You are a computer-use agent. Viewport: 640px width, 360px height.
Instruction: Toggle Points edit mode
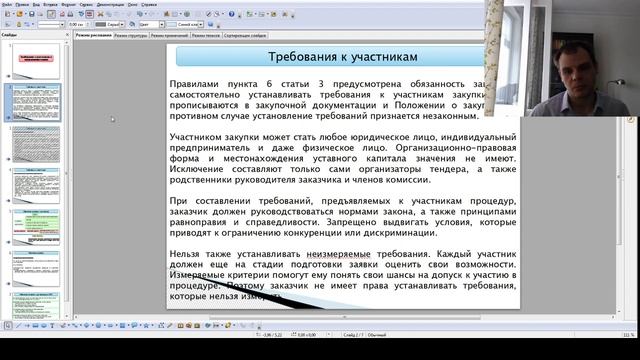coord(161,325)
